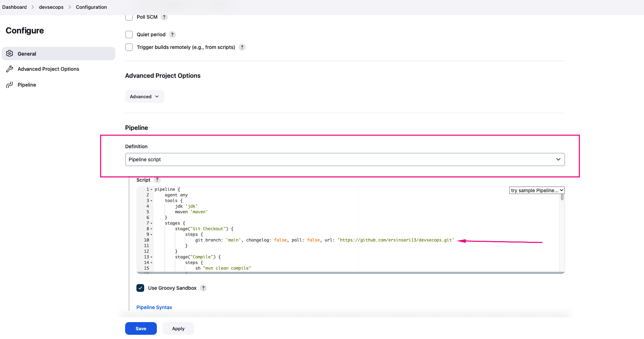The image size is (644, 339).
Task: Enable the Poll SCM checkbox
Action: tap(129, 17)
